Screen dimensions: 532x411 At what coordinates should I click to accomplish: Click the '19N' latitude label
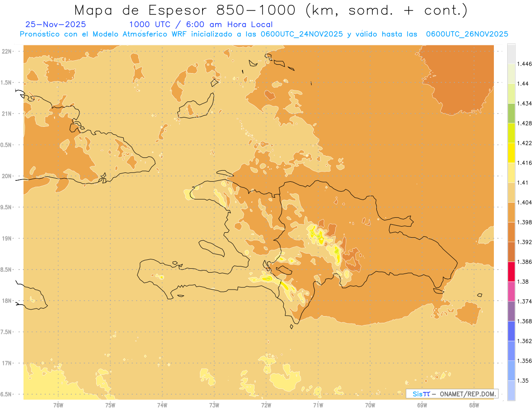pos(7,239)
